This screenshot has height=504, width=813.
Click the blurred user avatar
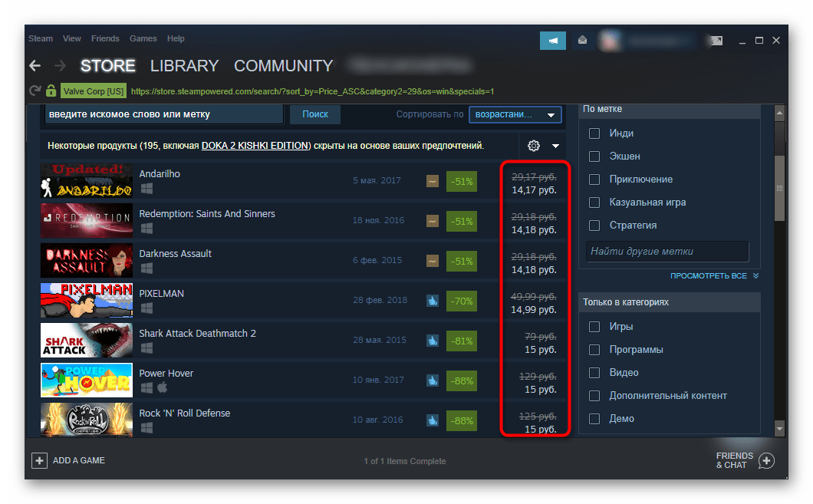[x=610, y=41]
